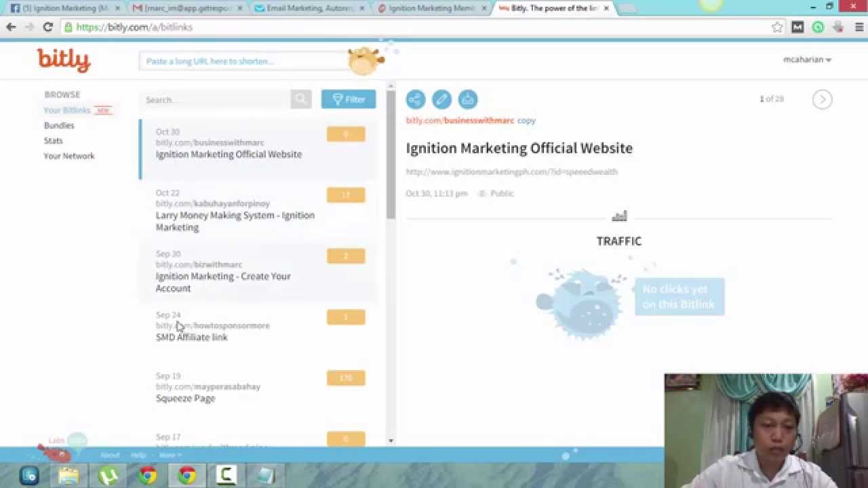The width and height of the screenshot is (868, 488).
Task: Click the search magnifier button
Action: click(301, 99)
